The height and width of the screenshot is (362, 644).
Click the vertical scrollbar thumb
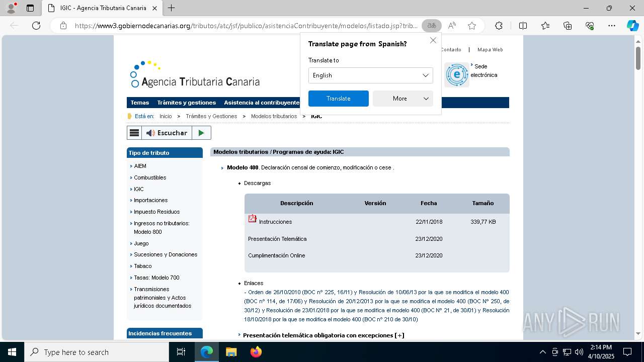pyautogui.click(x=638, y=58)
